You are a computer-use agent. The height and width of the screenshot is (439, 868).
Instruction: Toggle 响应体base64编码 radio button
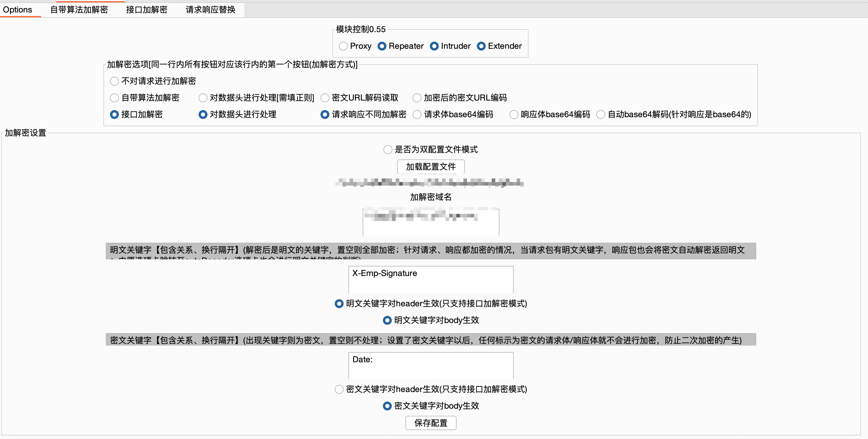[514, 115]
